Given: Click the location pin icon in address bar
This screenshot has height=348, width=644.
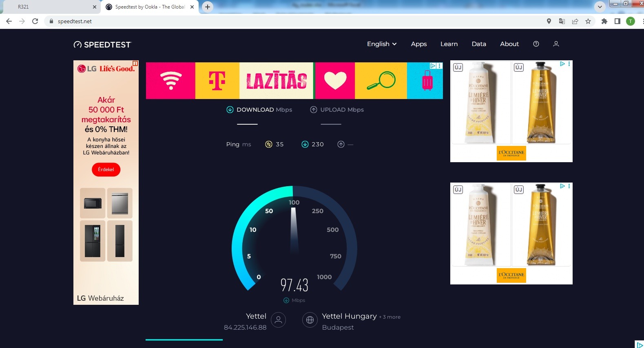Looking at the screenshot, I should (549, 21).
